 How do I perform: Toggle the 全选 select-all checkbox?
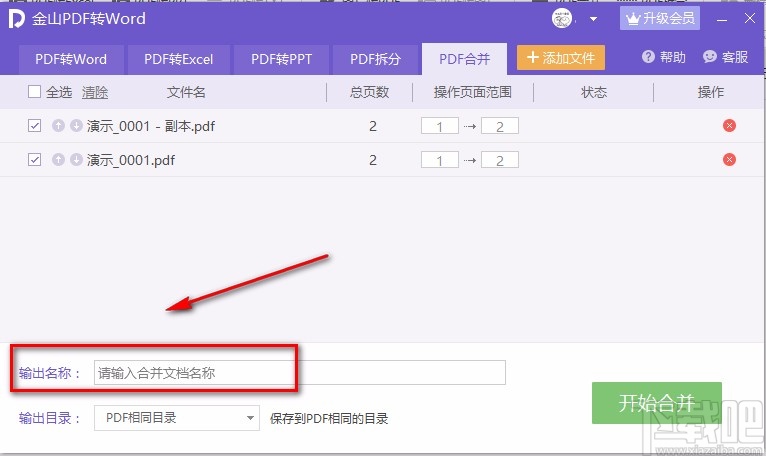[34, 91]
